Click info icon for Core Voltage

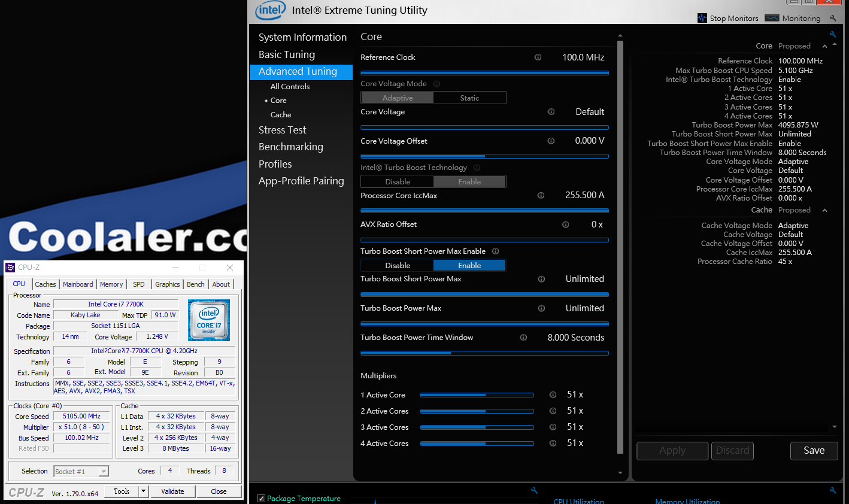(x=551, y=112)
